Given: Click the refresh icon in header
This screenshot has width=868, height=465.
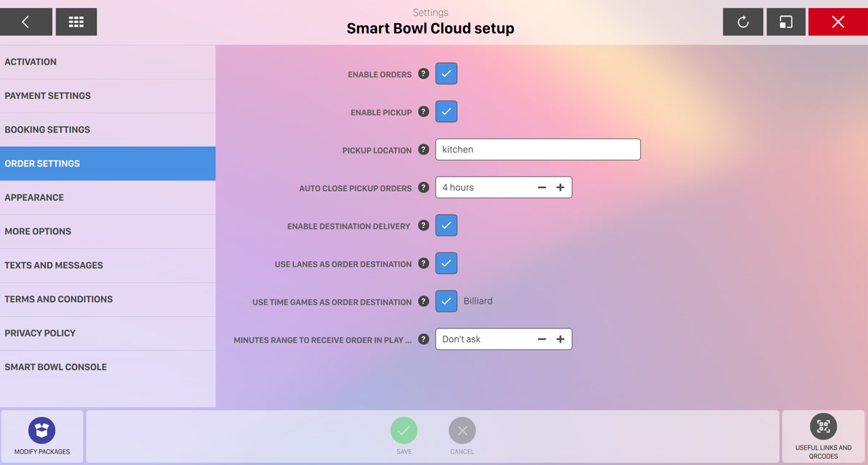Looking at the screenshot, I should [743, 22].
